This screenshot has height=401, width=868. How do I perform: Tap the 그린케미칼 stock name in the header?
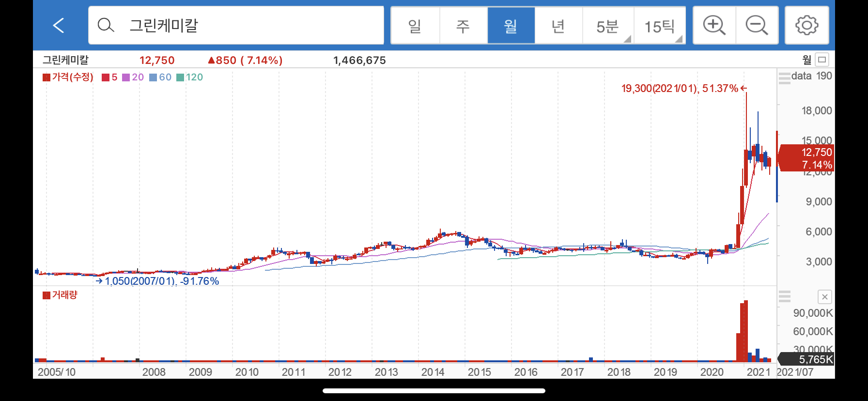66,60
